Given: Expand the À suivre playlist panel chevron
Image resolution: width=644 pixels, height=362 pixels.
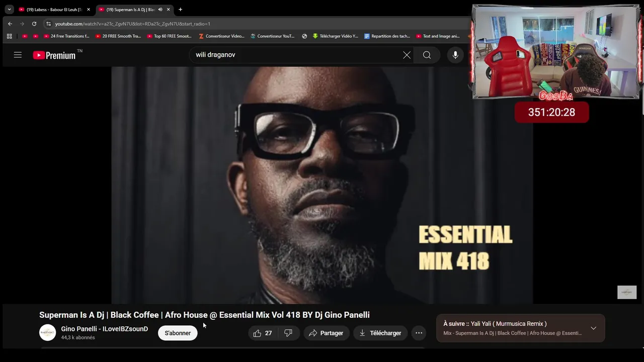Looking at the screenshot, I should pos(594,328).
